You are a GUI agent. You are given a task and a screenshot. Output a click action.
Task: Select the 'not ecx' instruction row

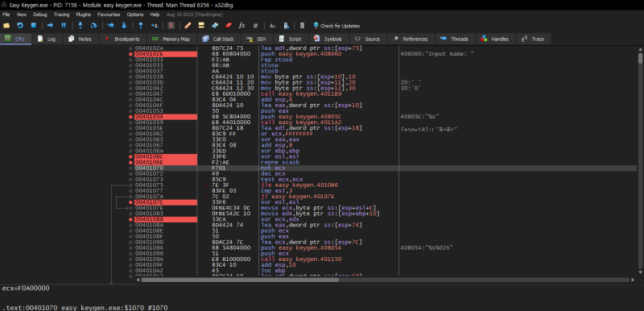tap(386, 168)
